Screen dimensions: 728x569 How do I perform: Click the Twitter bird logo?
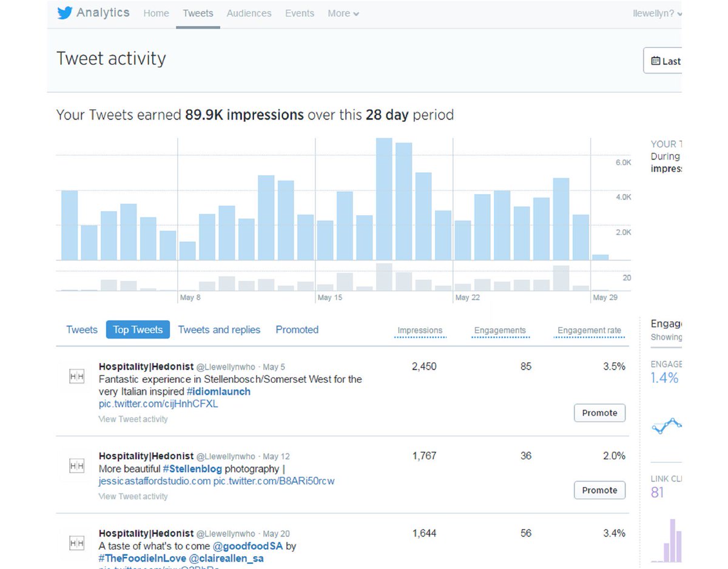click(x=65, y=13)
